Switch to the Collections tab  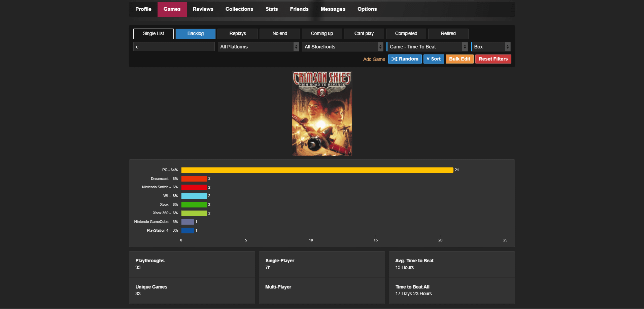(239, 9)
